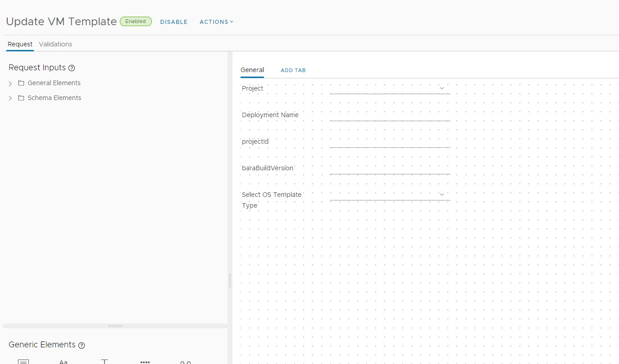This screenshot has height=364, width=619.
Task: Switch to the Validations tab
Action: pyautogui.click(x=55, y=44)
